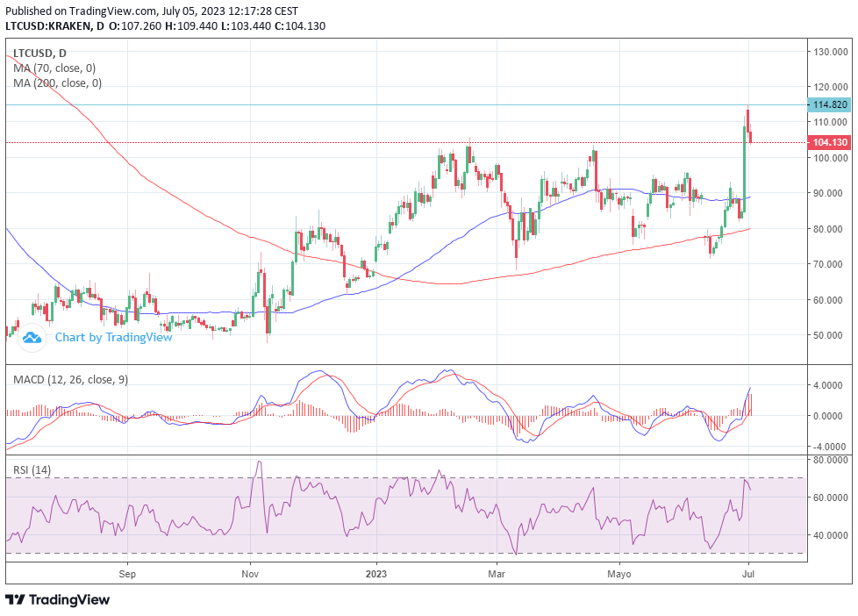Select the LTCUSD, D chart legend label
858x616 pixels.
39,54
